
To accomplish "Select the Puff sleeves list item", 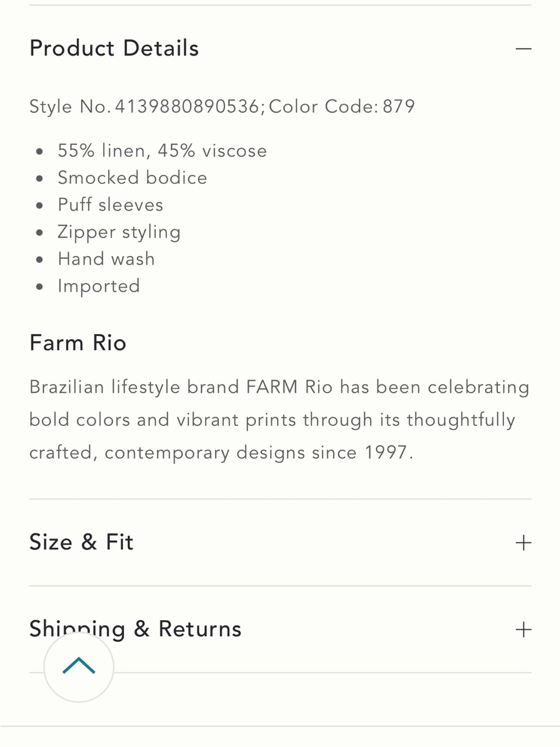I will click(x=111, y=205).
